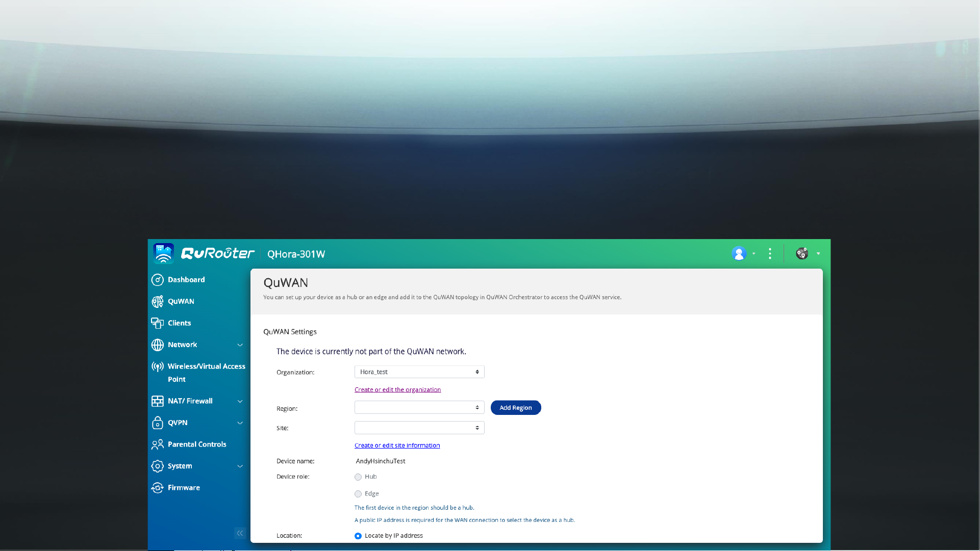Click the Firmware update icon

coord(158,488)
